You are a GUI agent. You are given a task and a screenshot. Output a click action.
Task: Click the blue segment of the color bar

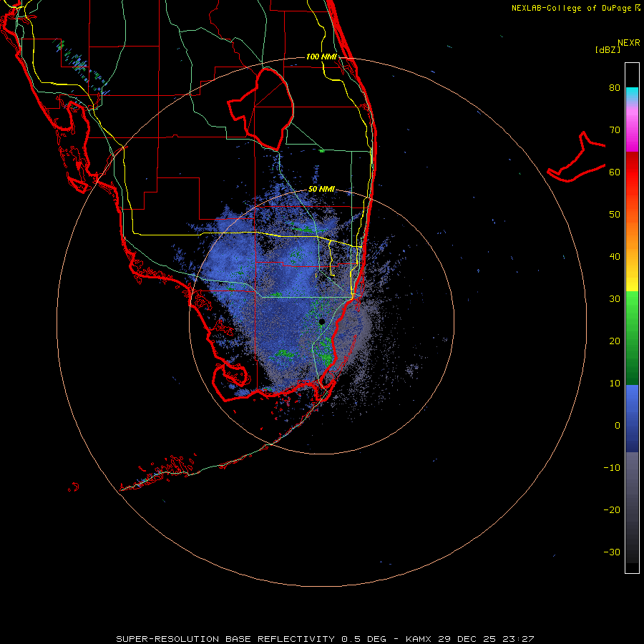(x=632, y=418)
